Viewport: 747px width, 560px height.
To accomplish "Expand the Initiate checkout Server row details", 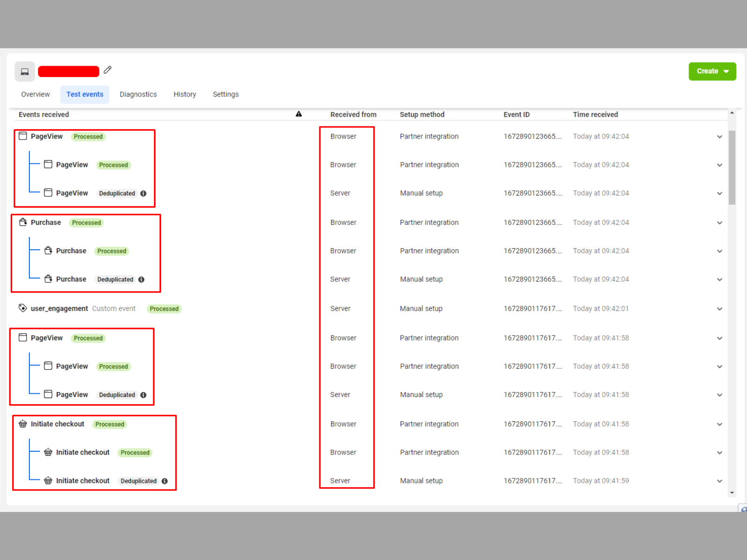I will (719, 481).
